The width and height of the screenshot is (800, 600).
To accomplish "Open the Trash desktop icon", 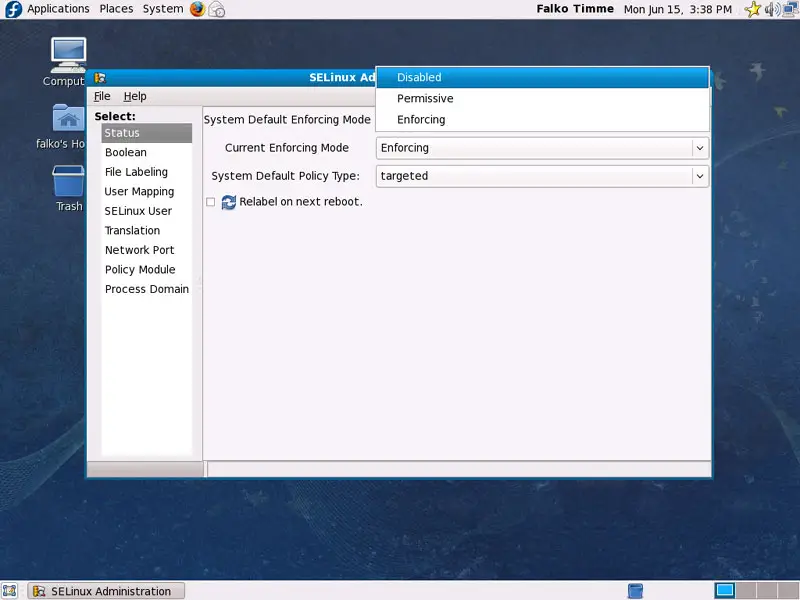I will 68,181.
